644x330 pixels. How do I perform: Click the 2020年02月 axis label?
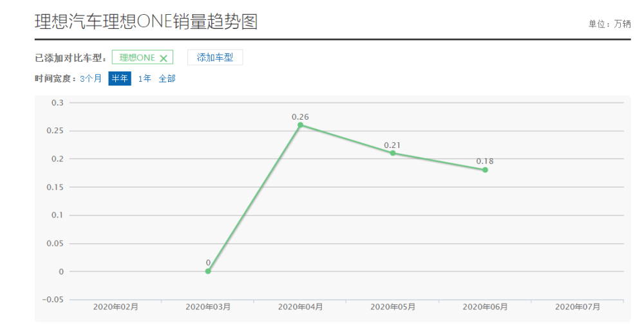click(116, 307)
